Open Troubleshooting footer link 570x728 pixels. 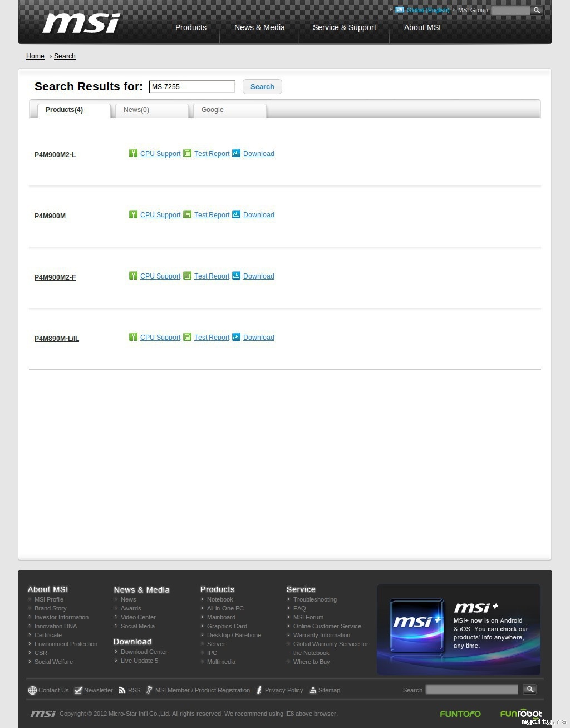click(x=315, y=599)
